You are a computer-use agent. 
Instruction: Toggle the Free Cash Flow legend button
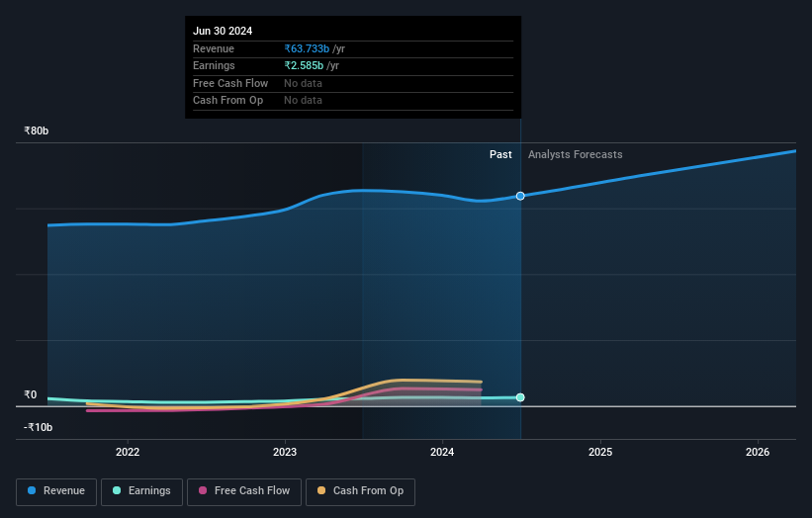pos(244,491)
